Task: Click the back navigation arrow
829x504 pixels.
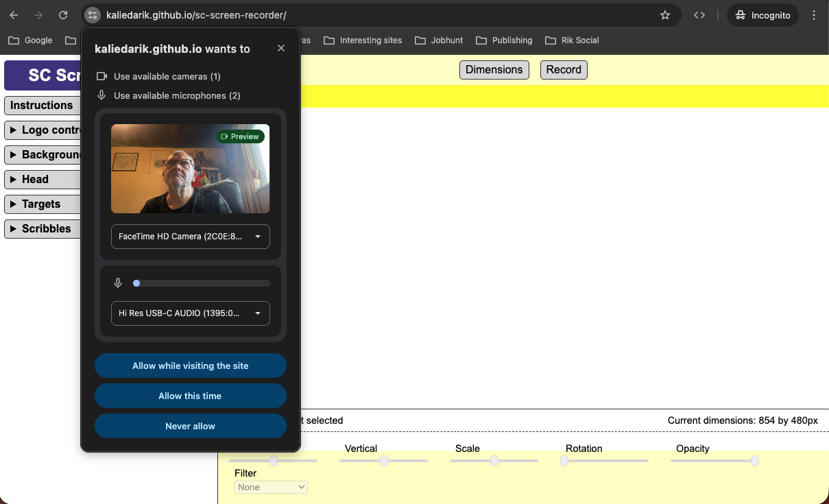Action: coord(14,14)
